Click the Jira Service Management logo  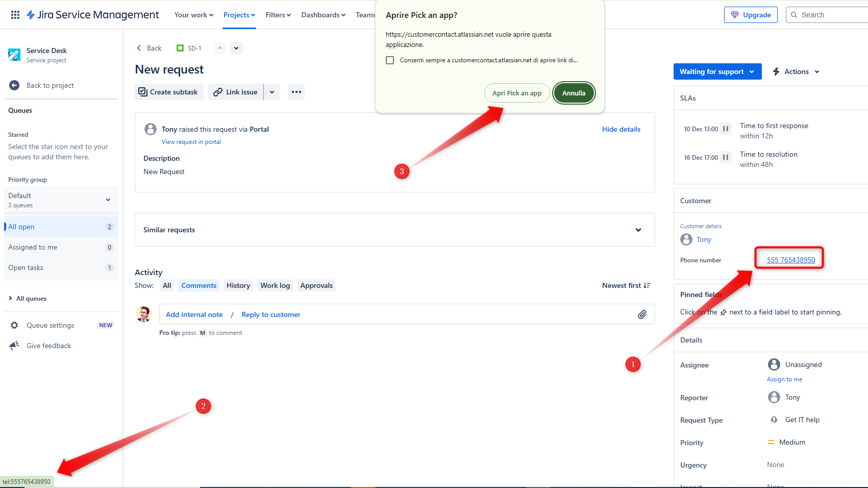tap(93, 15)
